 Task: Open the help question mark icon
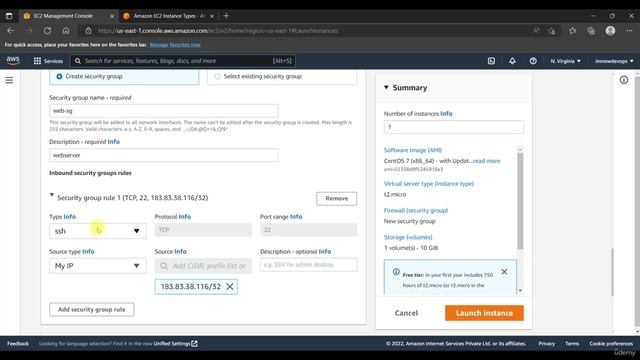point(533,61)
